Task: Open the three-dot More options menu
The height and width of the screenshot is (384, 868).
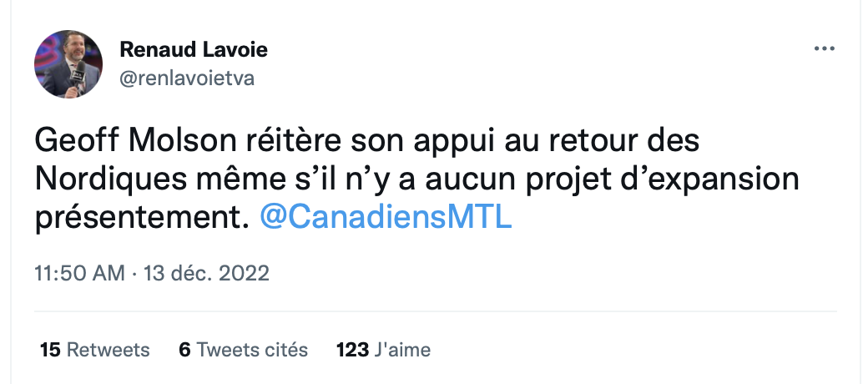Action: [x=824, y=50]
